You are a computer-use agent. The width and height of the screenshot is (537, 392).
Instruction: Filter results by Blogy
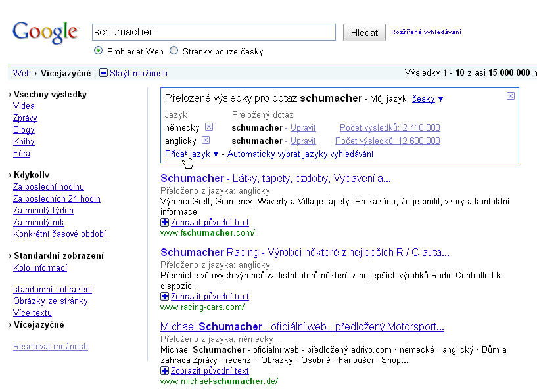point(24,130)
